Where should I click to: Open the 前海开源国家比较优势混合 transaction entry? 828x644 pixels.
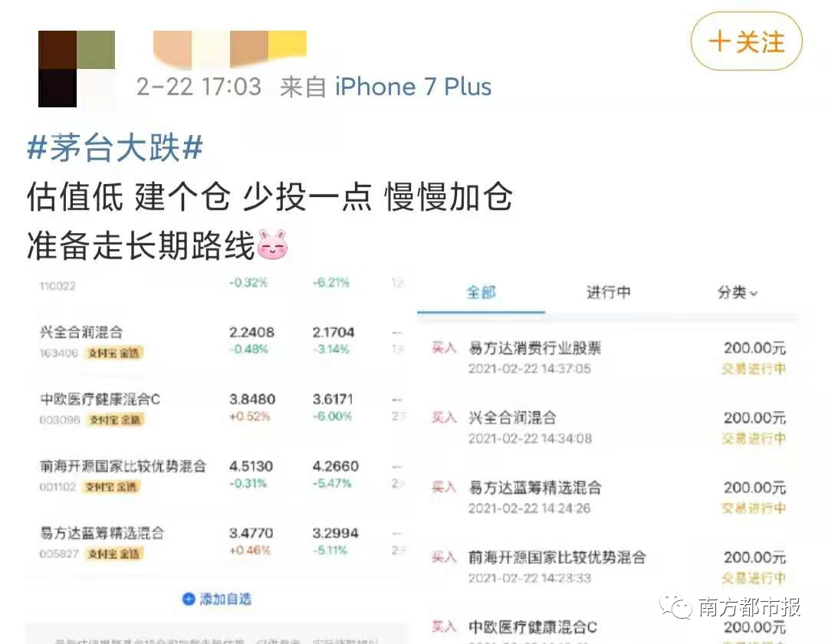pos(557,557)
